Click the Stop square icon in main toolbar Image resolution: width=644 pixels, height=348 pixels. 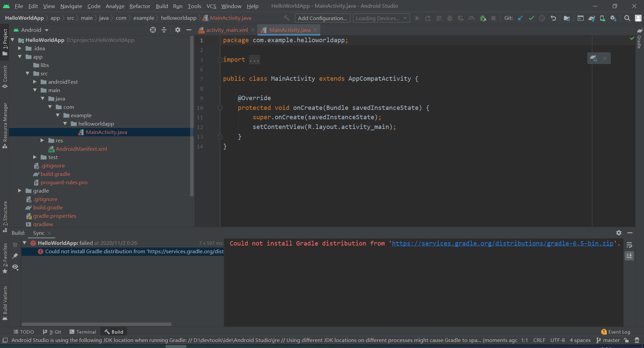point(493,18)
